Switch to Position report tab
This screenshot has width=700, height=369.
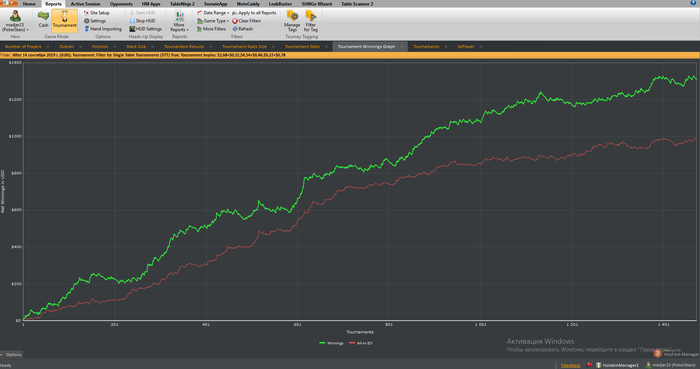pos(100,46)
